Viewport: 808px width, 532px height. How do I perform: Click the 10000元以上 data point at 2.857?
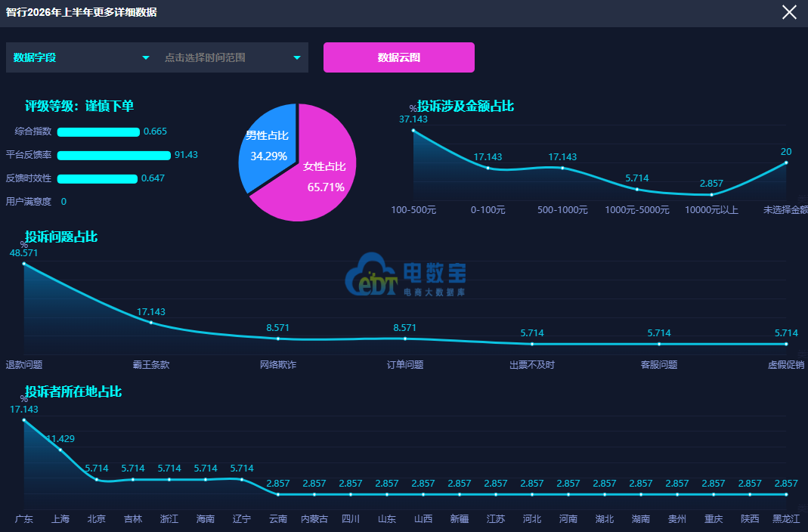point(712,195)
